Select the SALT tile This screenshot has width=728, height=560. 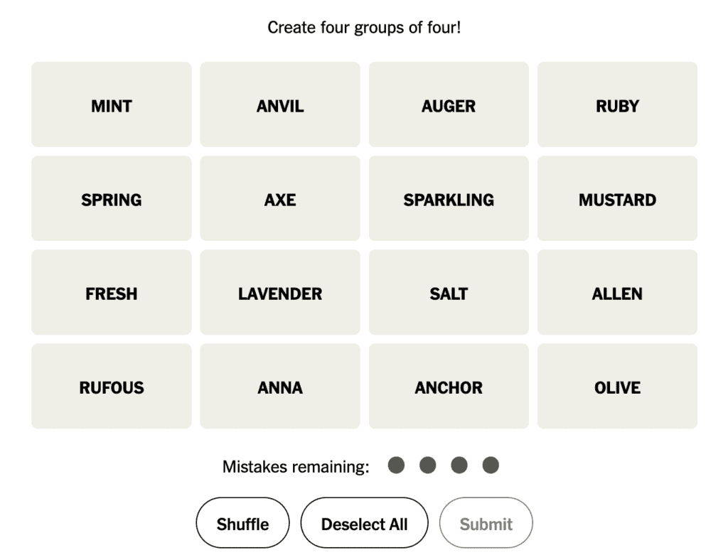(449, 293)
